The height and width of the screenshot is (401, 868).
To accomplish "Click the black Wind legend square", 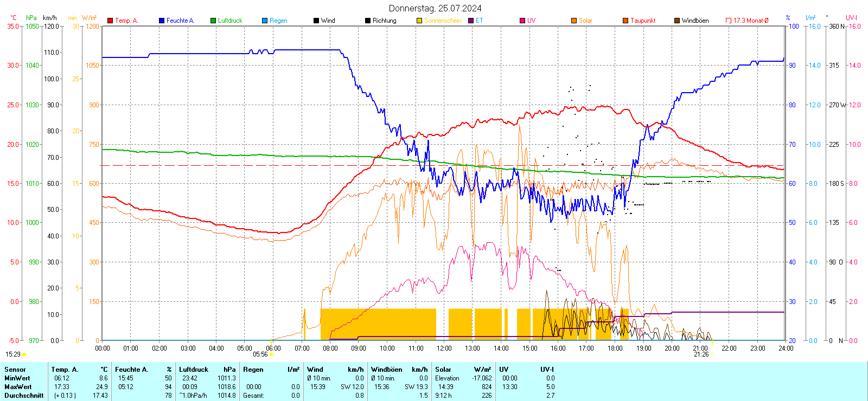I will (x=316, y=21).
